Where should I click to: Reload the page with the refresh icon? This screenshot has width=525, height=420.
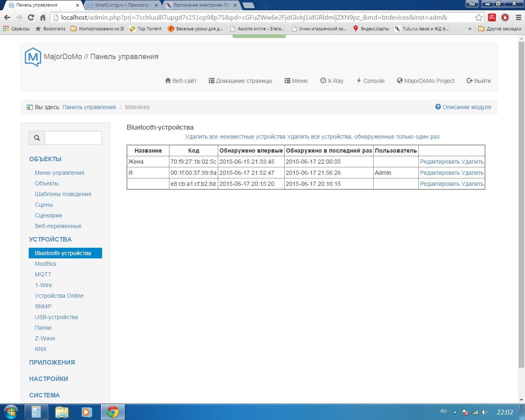(31, 18)
